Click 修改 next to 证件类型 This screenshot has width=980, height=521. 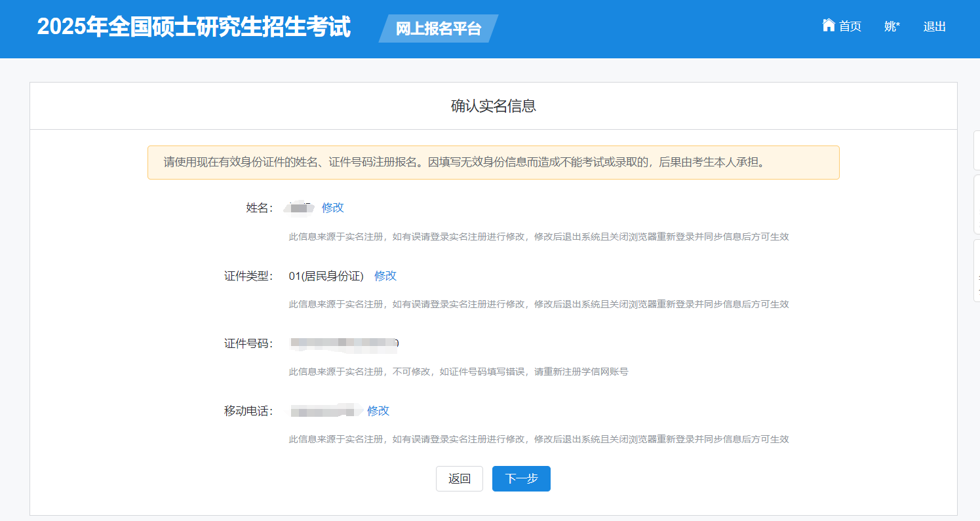pyautogui.click(x=385, y=276)
